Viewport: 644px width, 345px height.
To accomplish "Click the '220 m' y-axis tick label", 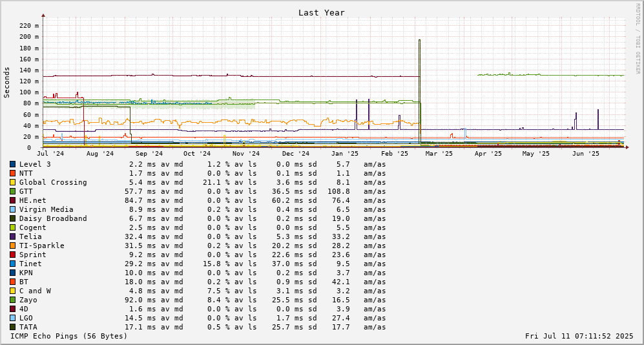I will tap(30, 25).
